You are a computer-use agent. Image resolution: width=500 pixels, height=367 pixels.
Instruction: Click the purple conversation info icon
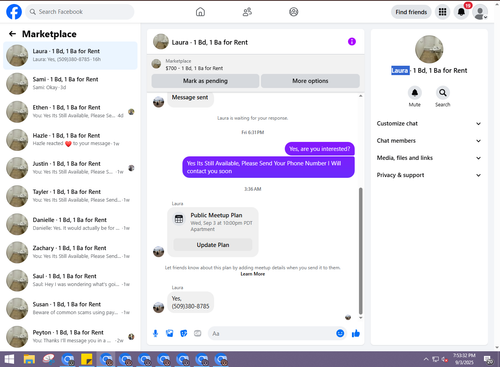pos(352,42)
